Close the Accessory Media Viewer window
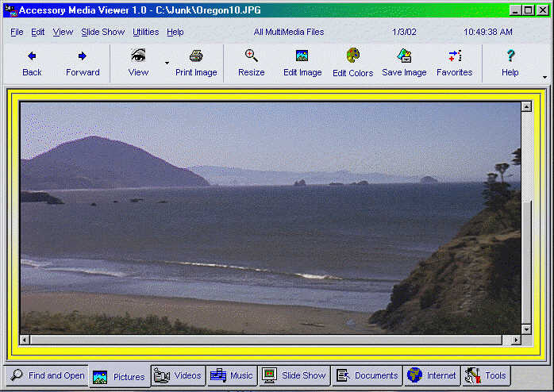 542,10
